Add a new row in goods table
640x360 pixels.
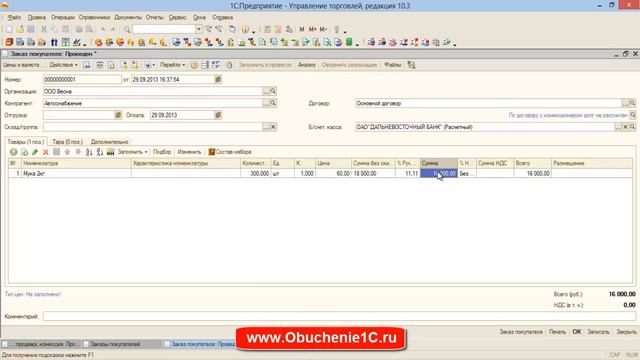click(x=13, y=152)
